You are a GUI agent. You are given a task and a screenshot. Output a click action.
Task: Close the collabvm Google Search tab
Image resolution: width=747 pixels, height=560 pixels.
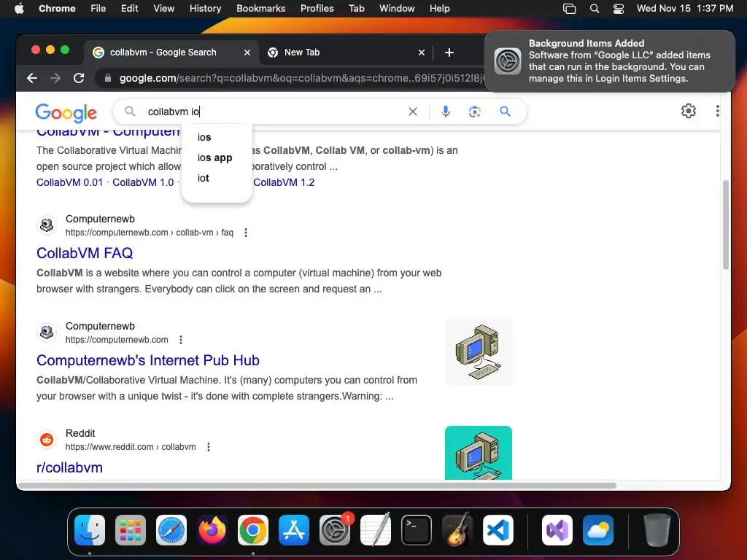click(x=247, y=52)
